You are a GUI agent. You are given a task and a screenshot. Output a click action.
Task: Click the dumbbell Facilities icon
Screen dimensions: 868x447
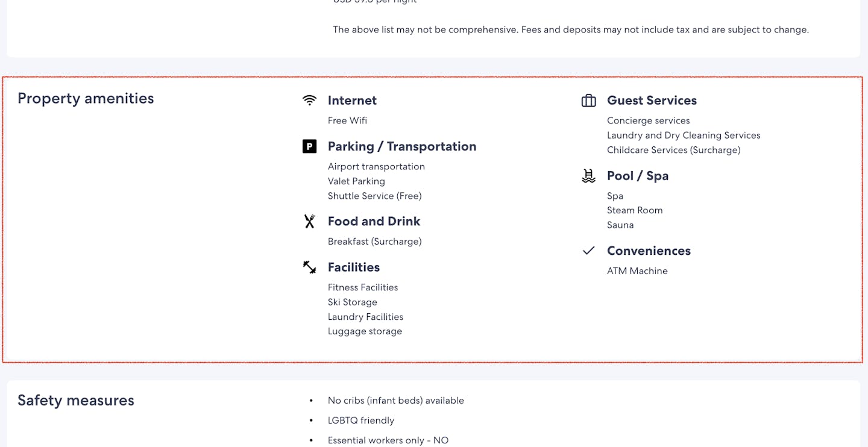[x=309, y=267]
